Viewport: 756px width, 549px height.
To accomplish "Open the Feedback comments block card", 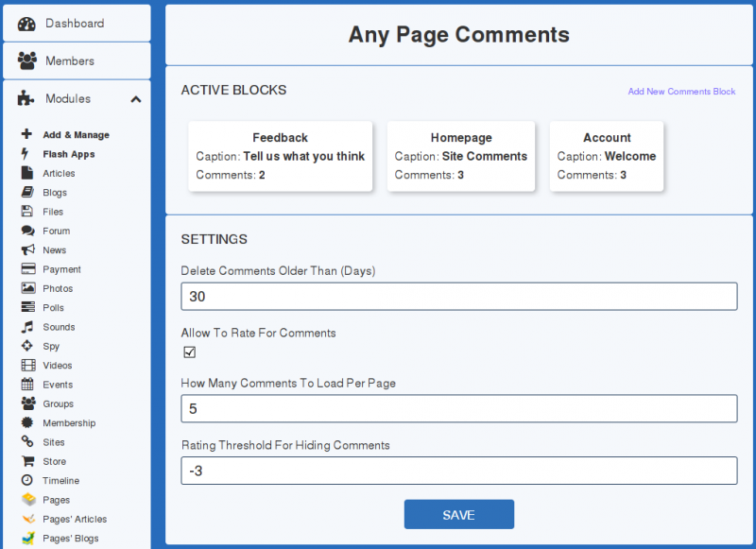I will tap(280, 156).
